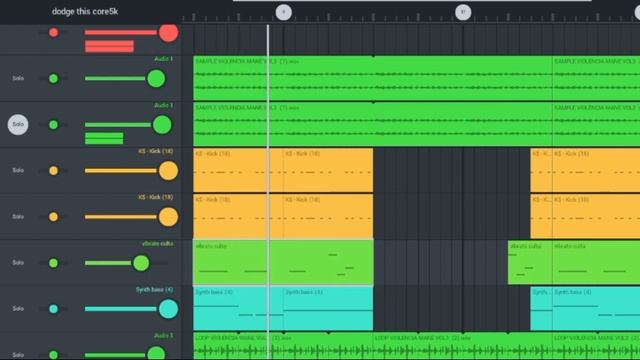The height and width of the screenshot is (360, 640).
Task: Solo the bottom Audio 1 track
Action: (18, 355)
